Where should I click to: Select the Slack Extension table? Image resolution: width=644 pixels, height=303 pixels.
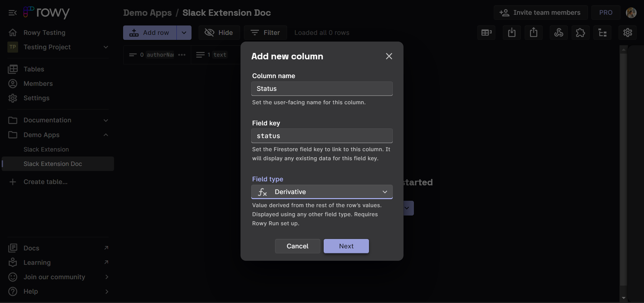click(x=46, y=149)
